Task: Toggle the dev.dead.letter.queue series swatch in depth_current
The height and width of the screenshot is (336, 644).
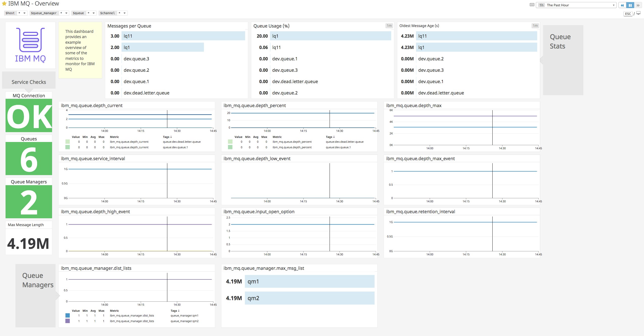Action: click(67, 142)
